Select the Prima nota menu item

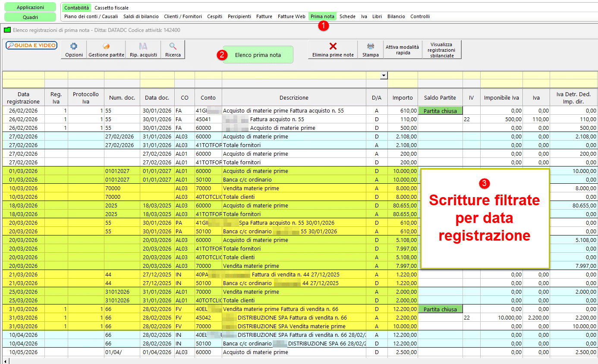[322, 16]
